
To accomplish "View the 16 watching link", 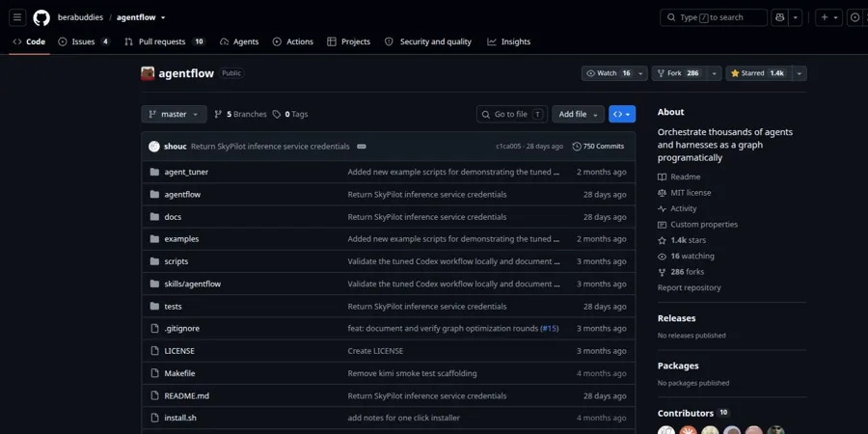I will click(686, 257).
